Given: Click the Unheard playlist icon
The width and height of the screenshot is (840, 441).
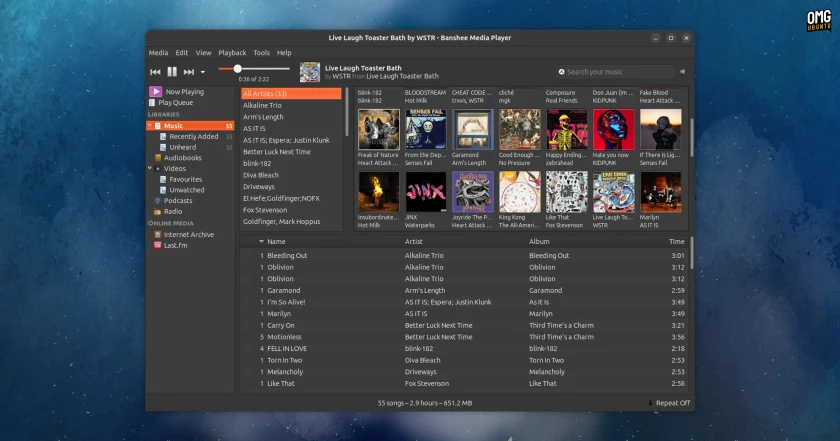Looking at the screenshot, I should click(x=163, y=147).
